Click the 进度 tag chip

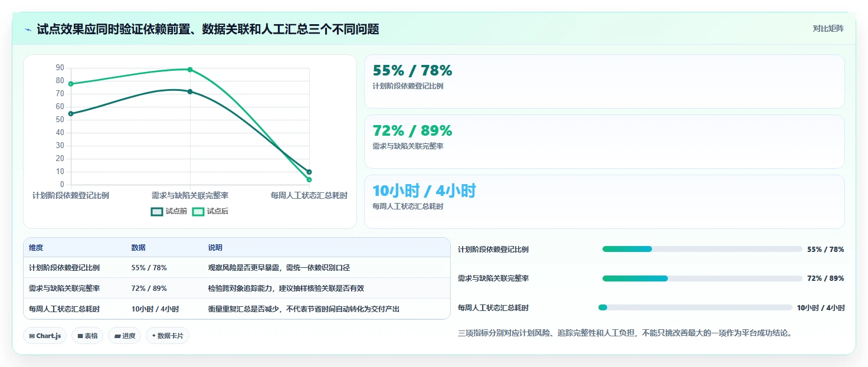coord(125,336)
